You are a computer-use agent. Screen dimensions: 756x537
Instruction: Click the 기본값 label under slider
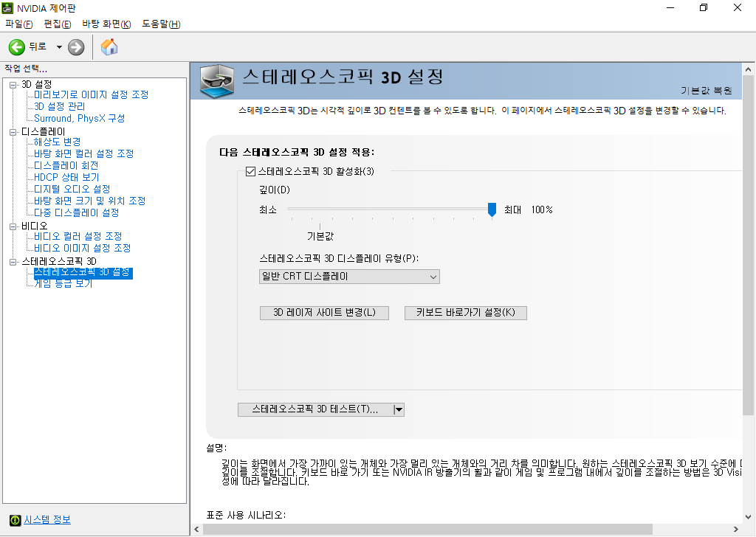[320, 237]
